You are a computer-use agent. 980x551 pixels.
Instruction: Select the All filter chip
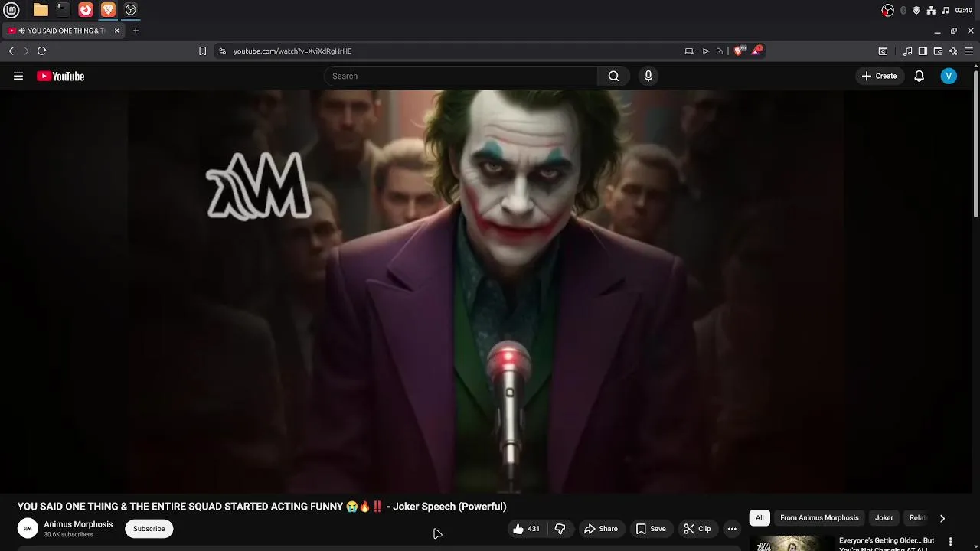(759, 518)
